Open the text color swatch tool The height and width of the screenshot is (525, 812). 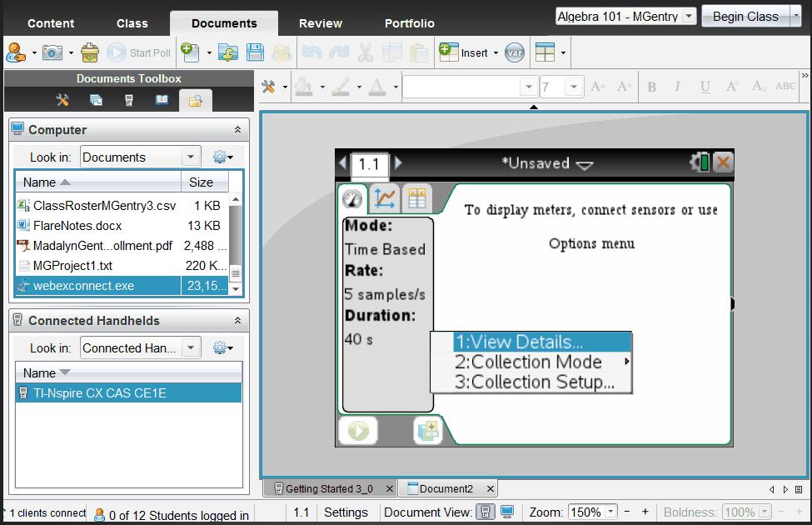coord(377,87)
